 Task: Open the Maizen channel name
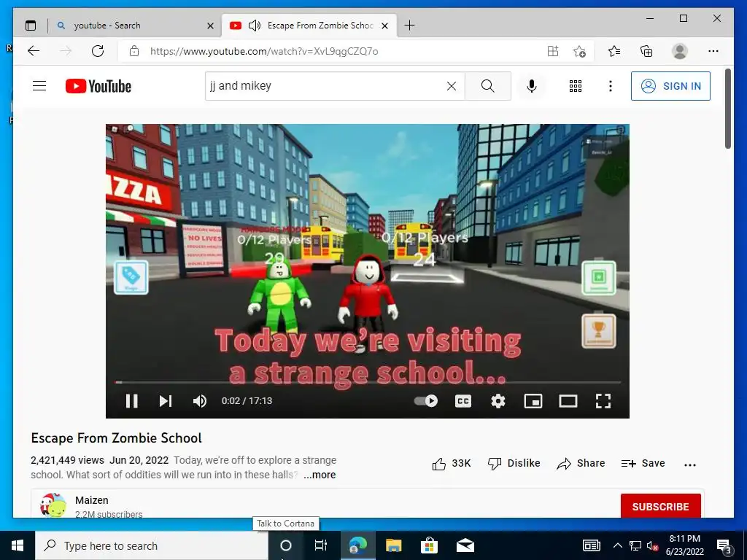(x=91, y=500)
